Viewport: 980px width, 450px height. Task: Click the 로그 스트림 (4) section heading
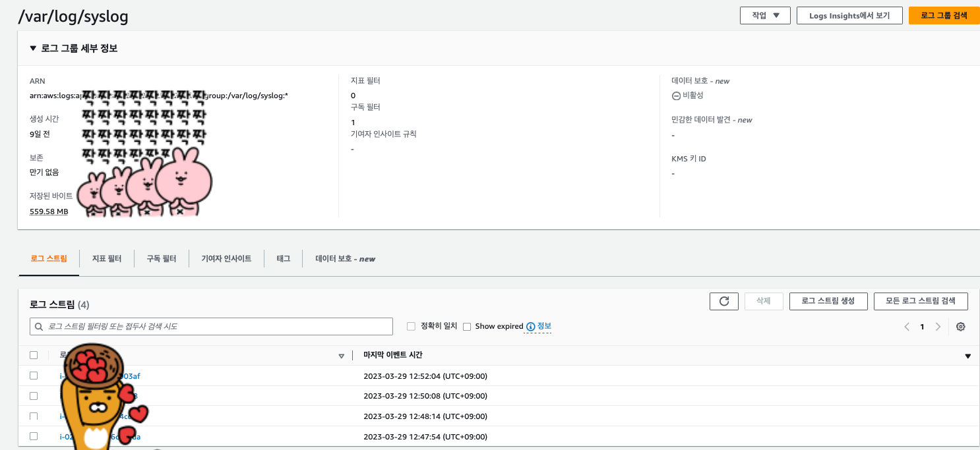(59, 304)
